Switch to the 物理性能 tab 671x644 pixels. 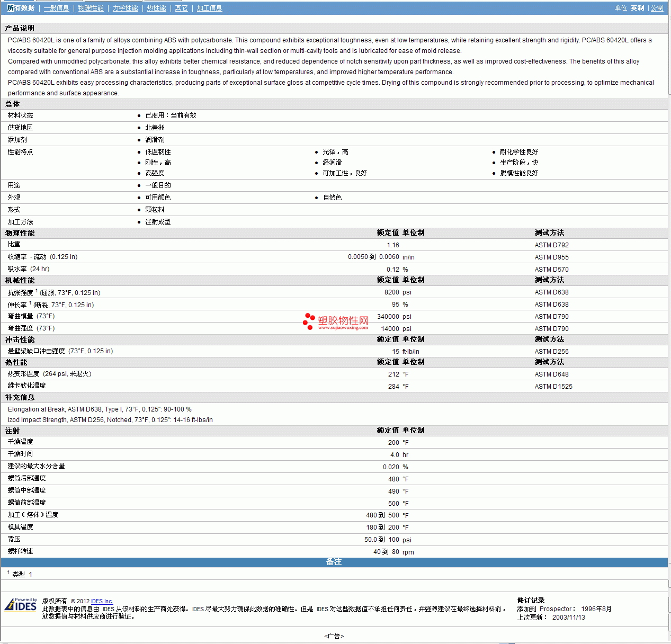[91, 8]
